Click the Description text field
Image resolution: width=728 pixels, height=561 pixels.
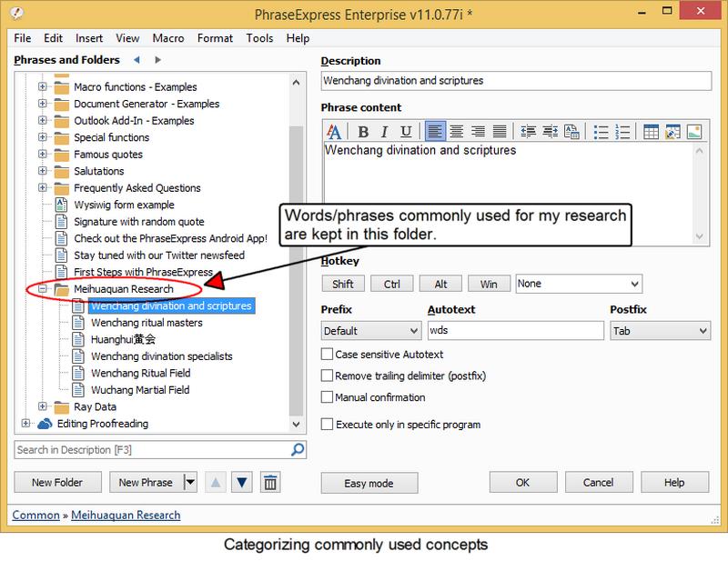pos(516,81)
